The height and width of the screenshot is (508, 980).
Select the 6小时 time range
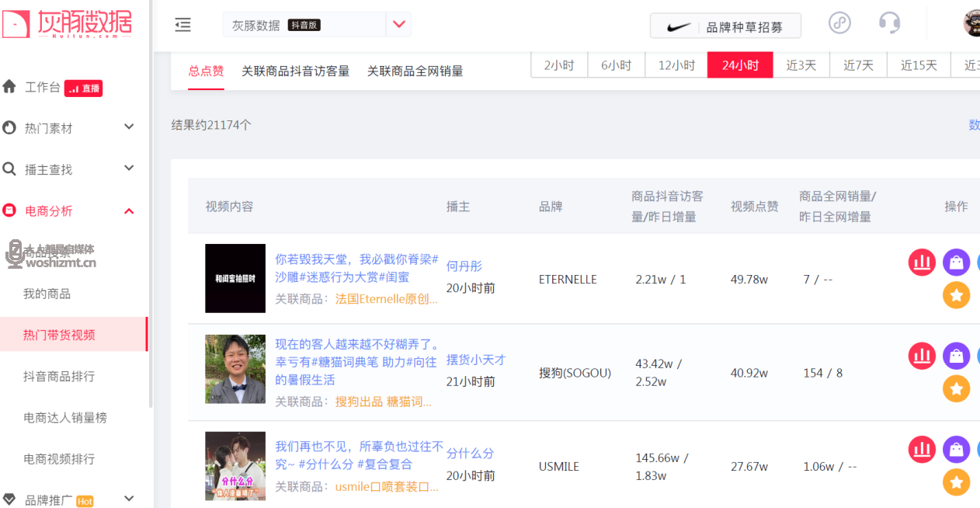click(x=617, y=65)
